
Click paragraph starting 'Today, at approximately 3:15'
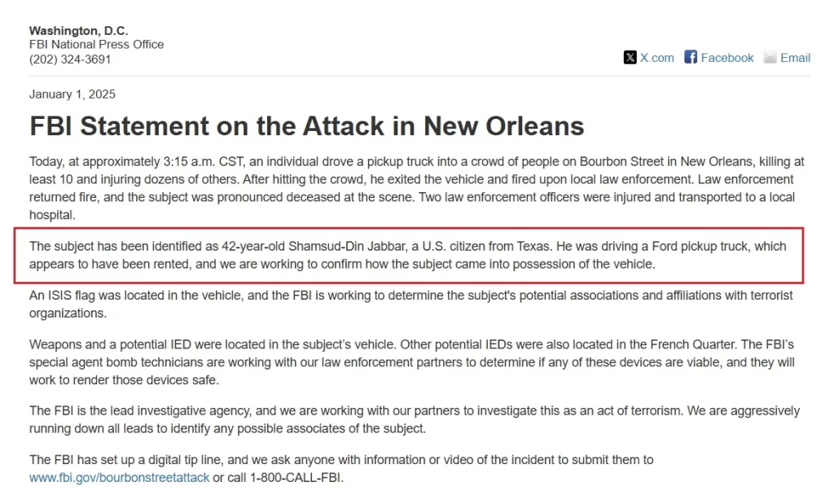click(417, 188)
